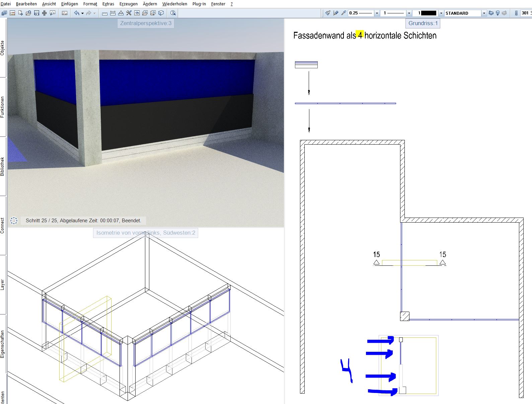Click the layer stack icon beside STANDARD
Image resolution: width=532 pixels, height=404 pixels.
[x=491, y=13]
